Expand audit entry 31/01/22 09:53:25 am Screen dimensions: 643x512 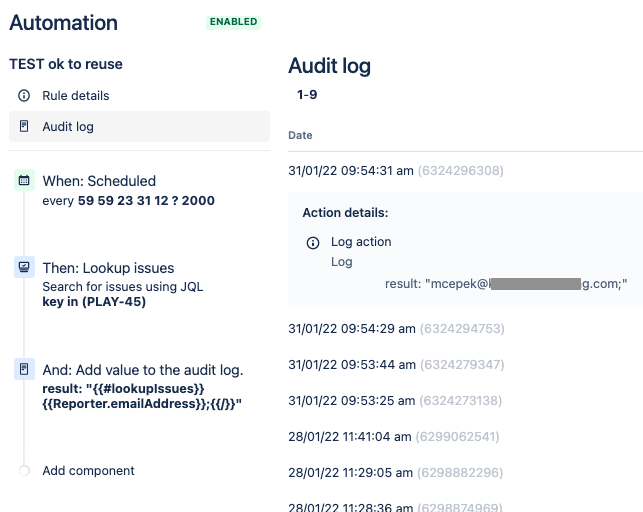click(351, 401)
